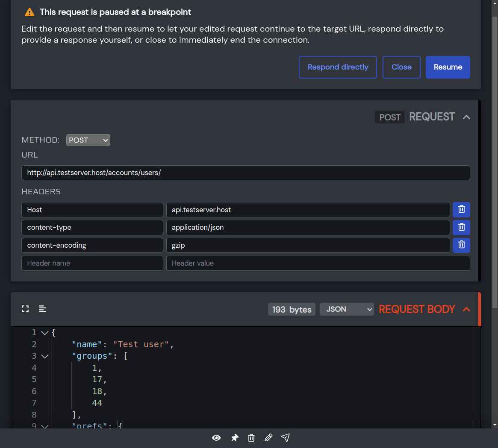
Task: Toggle the eye icon in bottom toolbar
Action: click(x=216, y=438)
